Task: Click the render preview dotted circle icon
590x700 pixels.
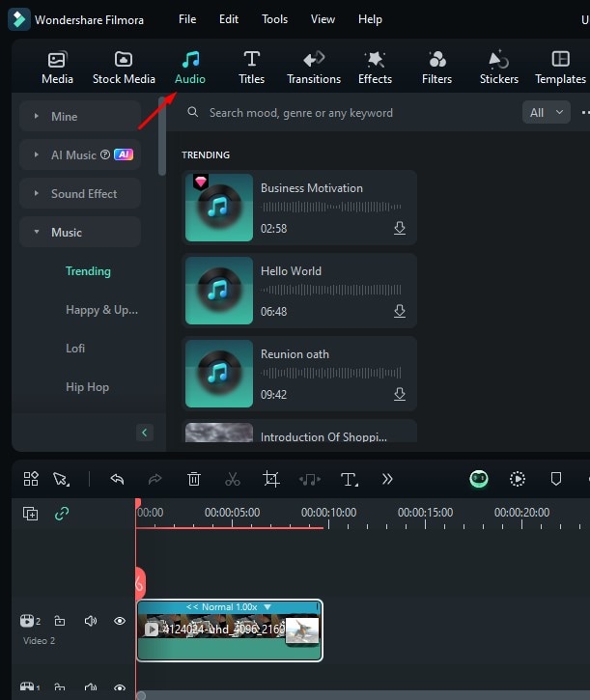Action: pyautogui.click(x=518, y=479)
